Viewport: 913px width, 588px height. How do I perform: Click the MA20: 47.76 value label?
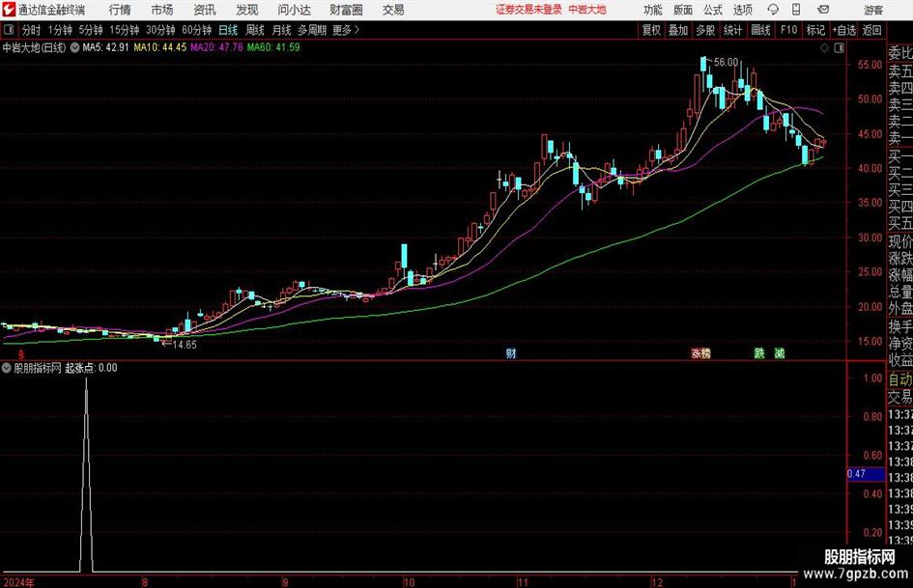click(216, 47)
